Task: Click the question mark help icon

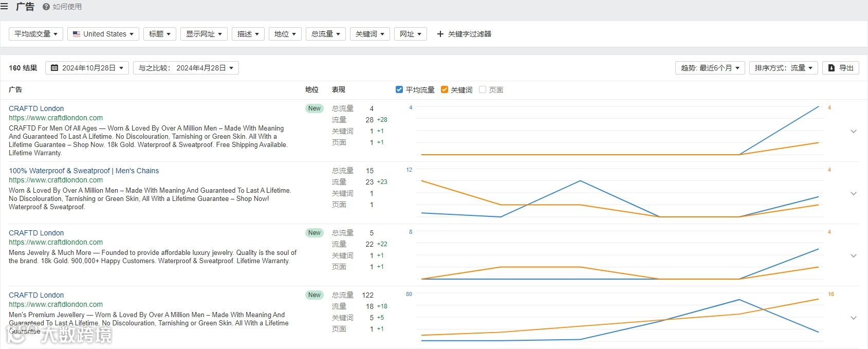Action: [46, 7]
